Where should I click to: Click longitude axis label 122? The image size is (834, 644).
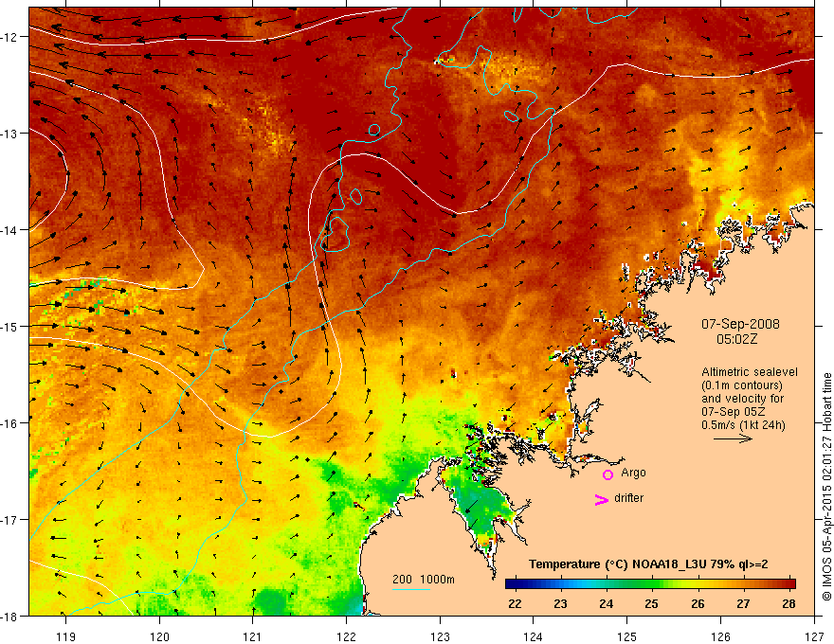point(346,636)
